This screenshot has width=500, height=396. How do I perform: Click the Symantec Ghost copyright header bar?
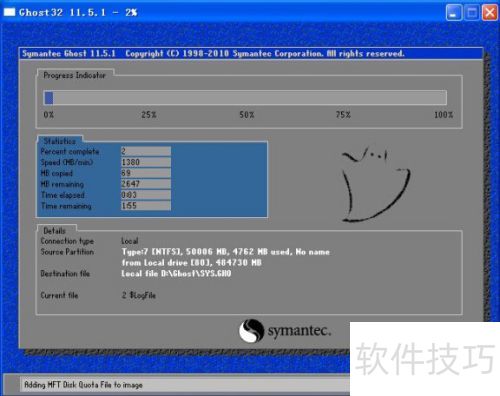tap(251, 54)
